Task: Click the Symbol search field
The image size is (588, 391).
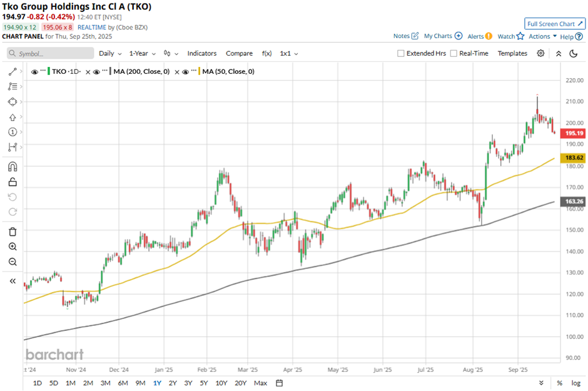Action: pyautogui.click(x=50, y=53)
